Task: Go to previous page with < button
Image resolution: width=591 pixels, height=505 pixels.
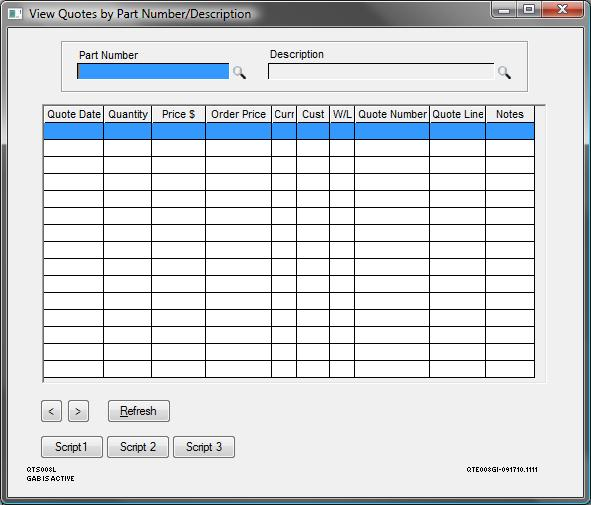Action: (51, 411)
